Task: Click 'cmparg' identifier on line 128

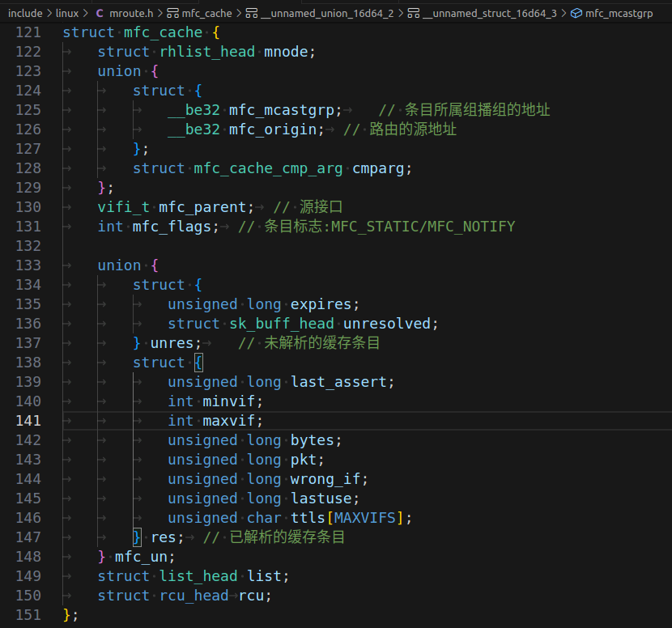Action: click(x=378, y=168)
